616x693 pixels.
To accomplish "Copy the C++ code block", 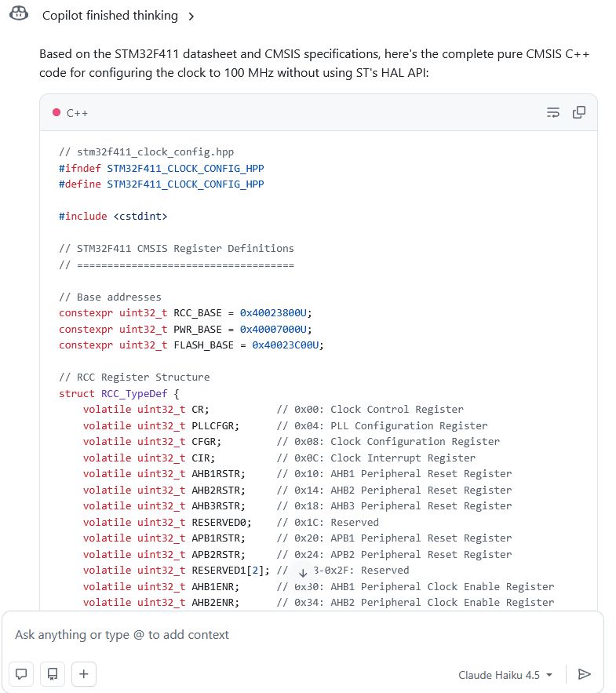I will (x=579, y=112).
